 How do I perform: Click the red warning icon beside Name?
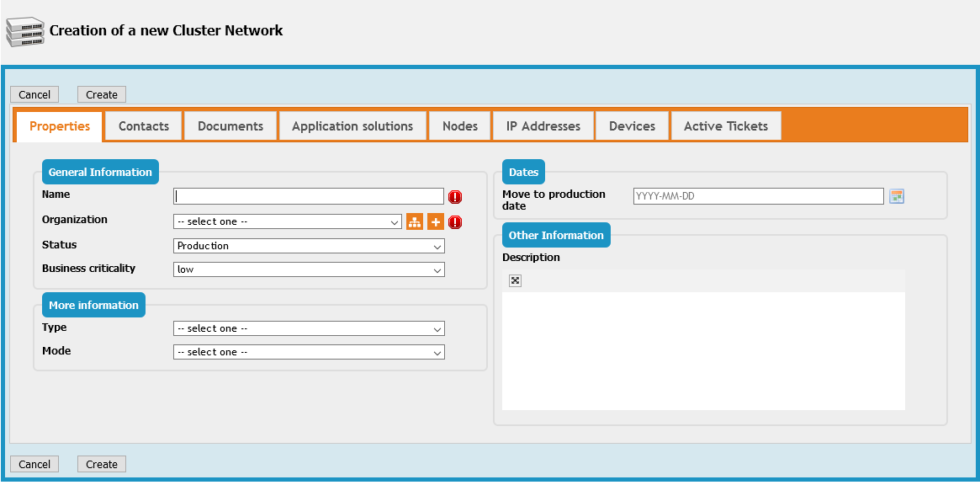pos(455,197)
